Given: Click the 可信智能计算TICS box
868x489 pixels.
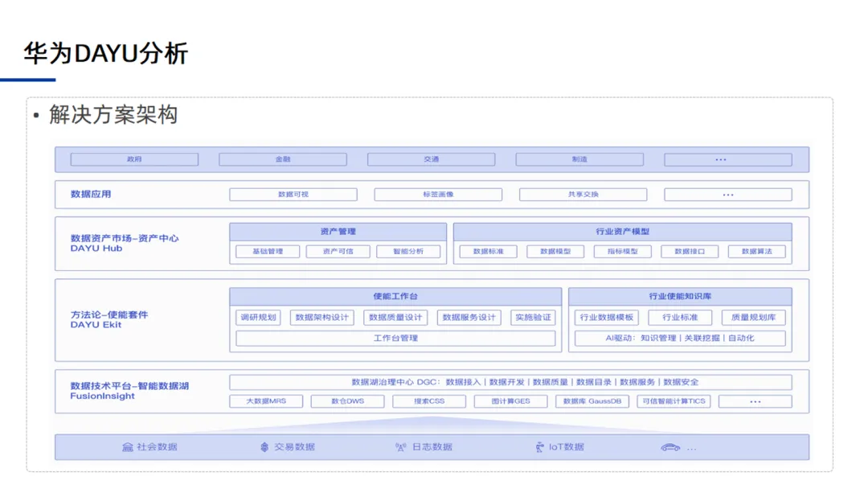Looking at the screenshot, I should (674, 401).
